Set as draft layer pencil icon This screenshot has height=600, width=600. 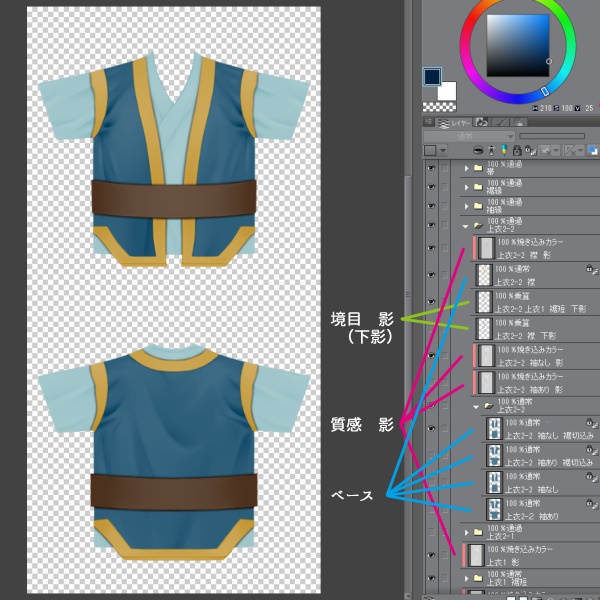click(x=504, y=150)
